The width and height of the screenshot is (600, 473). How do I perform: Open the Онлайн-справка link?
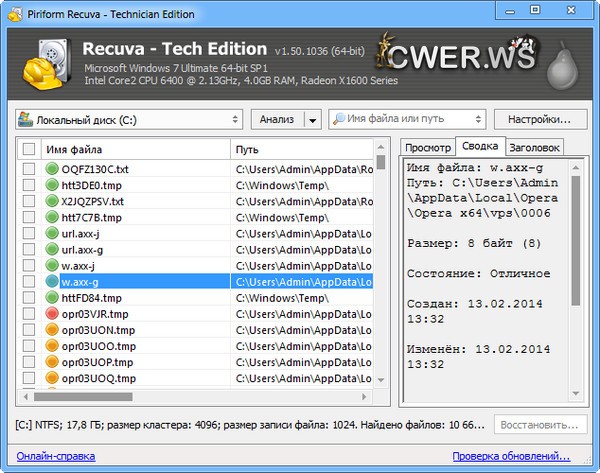(55, 456)
